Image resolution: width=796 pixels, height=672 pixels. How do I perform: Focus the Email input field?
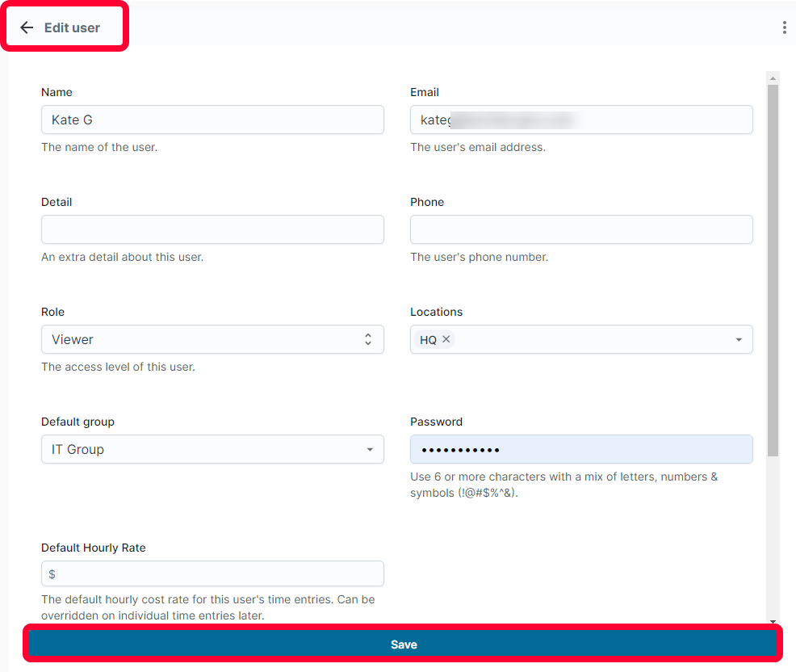(581, 120)
